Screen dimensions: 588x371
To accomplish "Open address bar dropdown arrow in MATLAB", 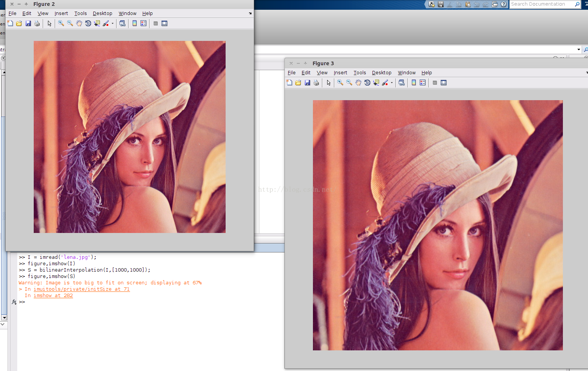I will coord(579,50).
